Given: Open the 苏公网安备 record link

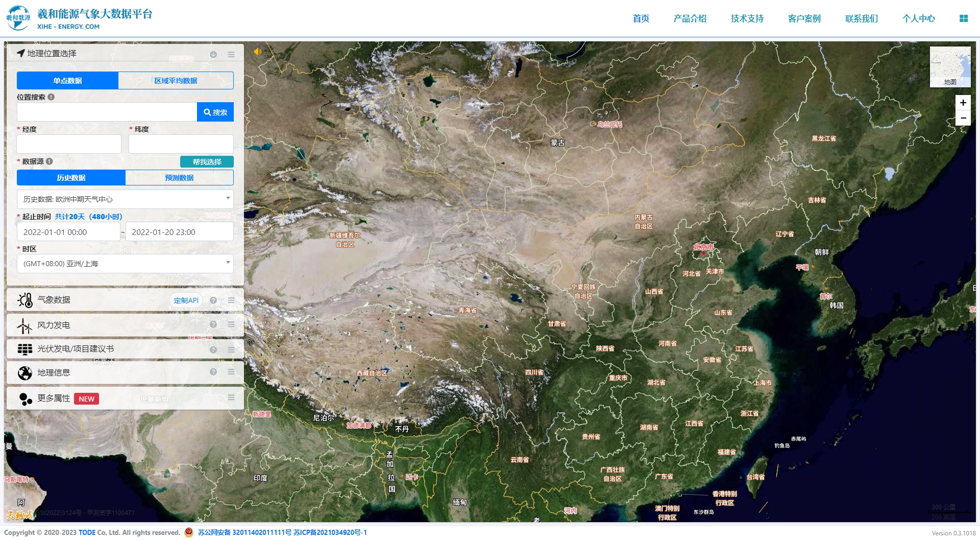Looking at the screenshot, I should tap(244, 532).
